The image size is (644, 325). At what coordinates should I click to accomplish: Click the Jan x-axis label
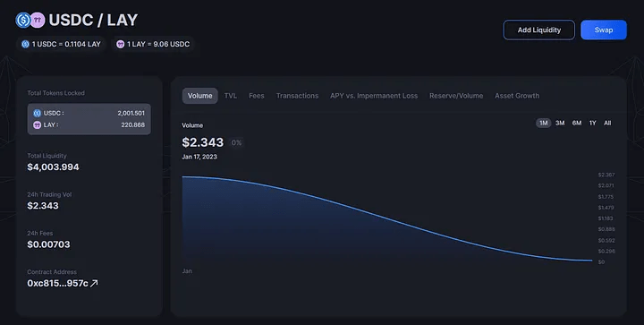[x=187, y=271]
